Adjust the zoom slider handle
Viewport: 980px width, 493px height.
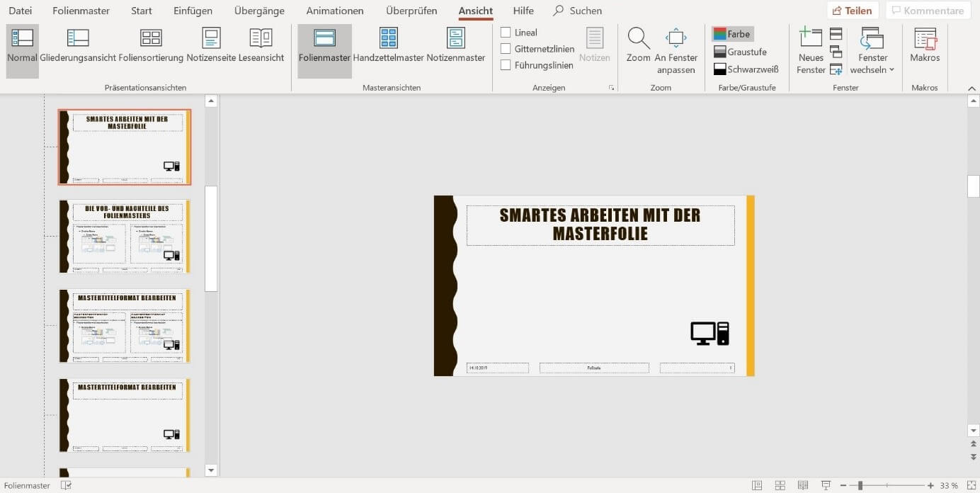860,485
